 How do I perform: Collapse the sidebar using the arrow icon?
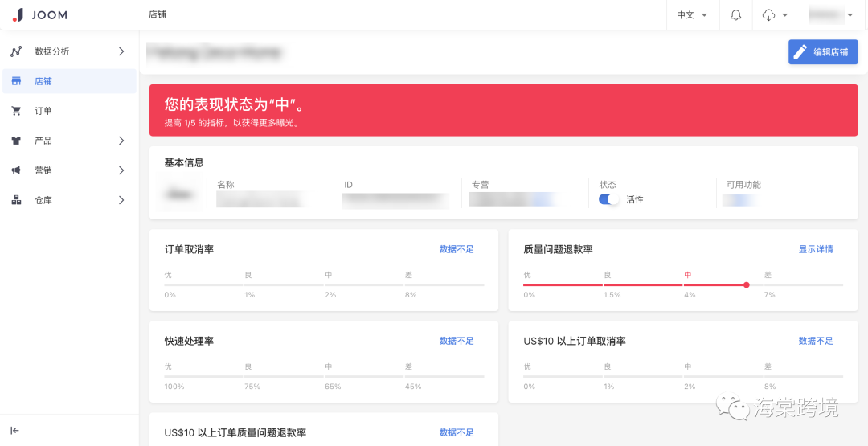click(15, 431)
